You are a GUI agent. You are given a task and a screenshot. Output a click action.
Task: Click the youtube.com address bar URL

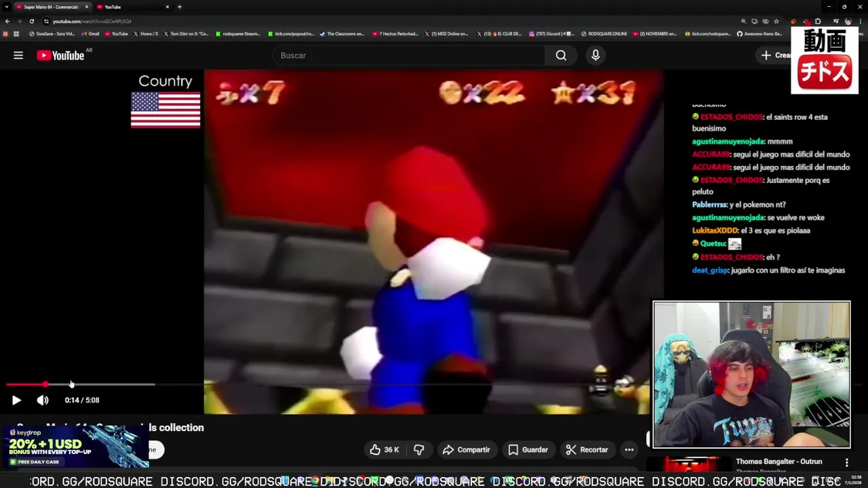[92, 21]
